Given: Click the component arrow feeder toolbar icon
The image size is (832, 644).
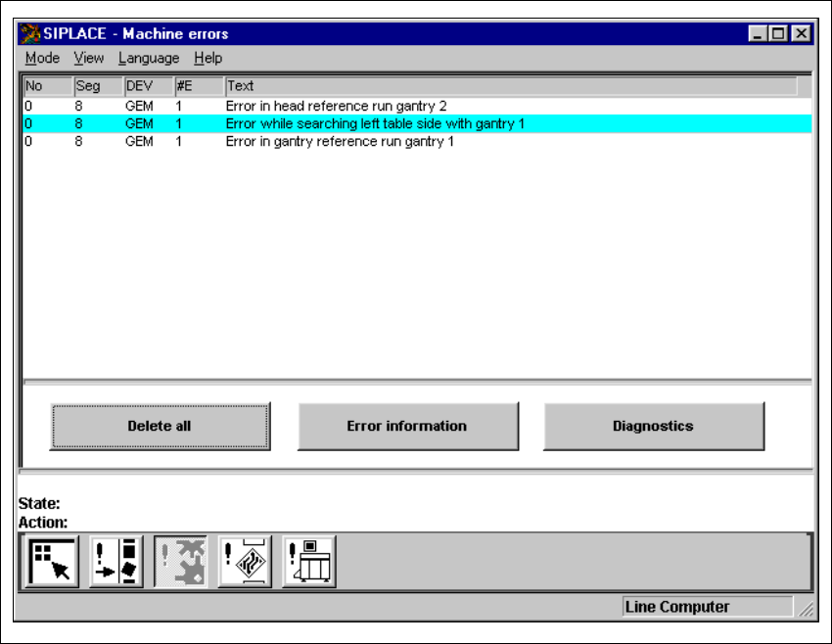Looking at the screenshot, I should (x=116, y=561).
